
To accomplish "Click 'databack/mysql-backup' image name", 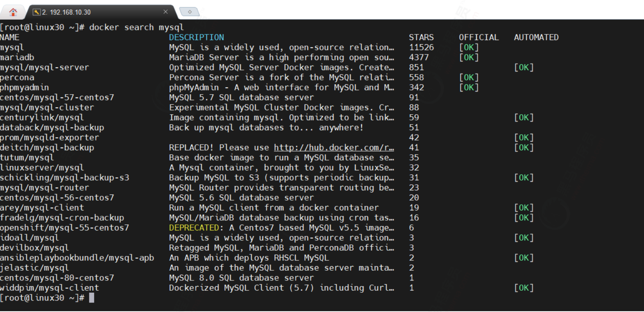I will [x=52, y=127].
